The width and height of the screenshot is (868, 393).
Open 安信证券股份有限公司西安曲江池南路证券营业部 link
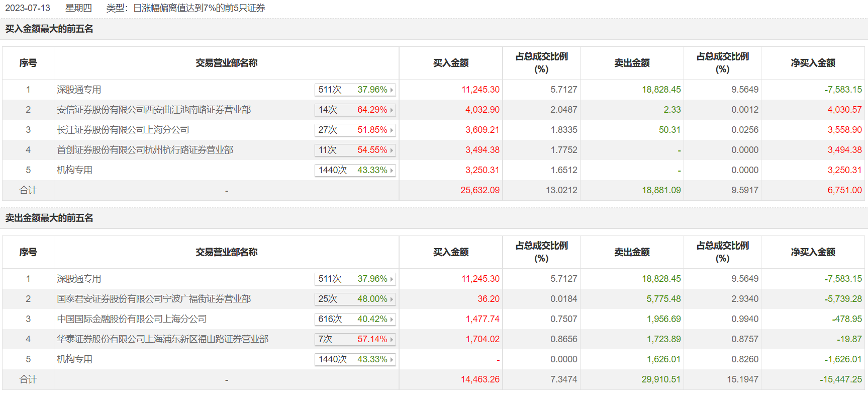pyautogui.click(x=154, y=110)
